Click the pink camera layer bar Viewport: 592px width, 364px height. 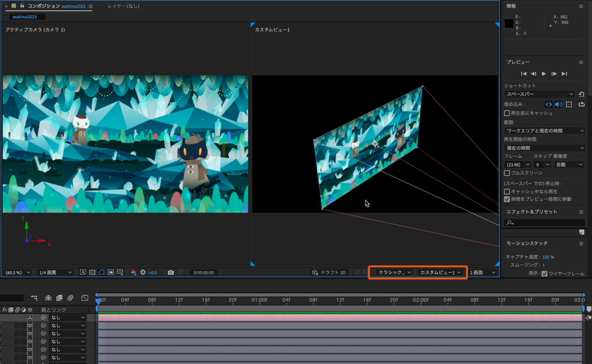point(340,318)
